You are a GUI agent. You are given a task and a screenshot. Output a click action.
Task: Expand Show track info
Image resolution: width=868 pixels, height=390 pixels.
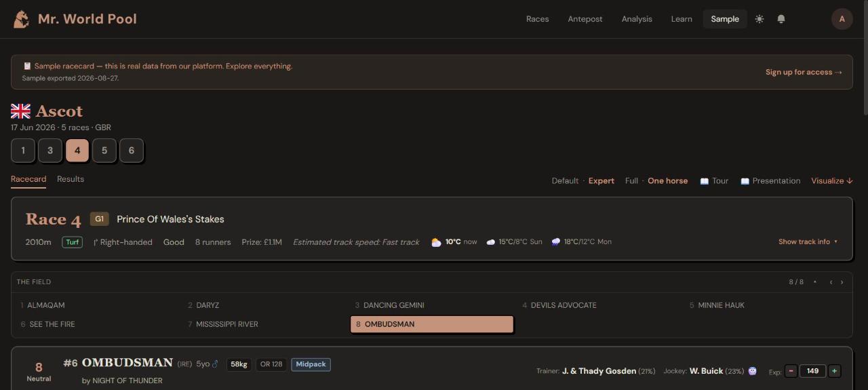coord(808,242)
